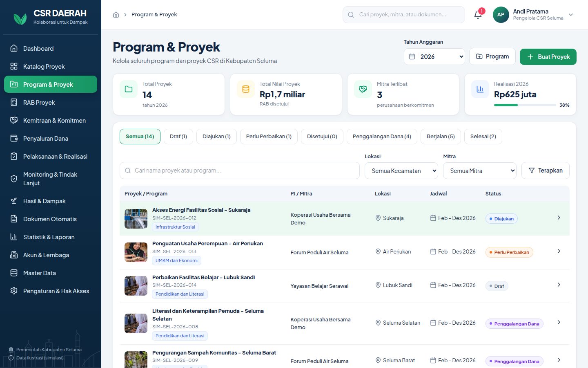Open Monitoring & Tindak Lanjut section
Viewport: 588px width, 368px height.
(x=51, y=179)
